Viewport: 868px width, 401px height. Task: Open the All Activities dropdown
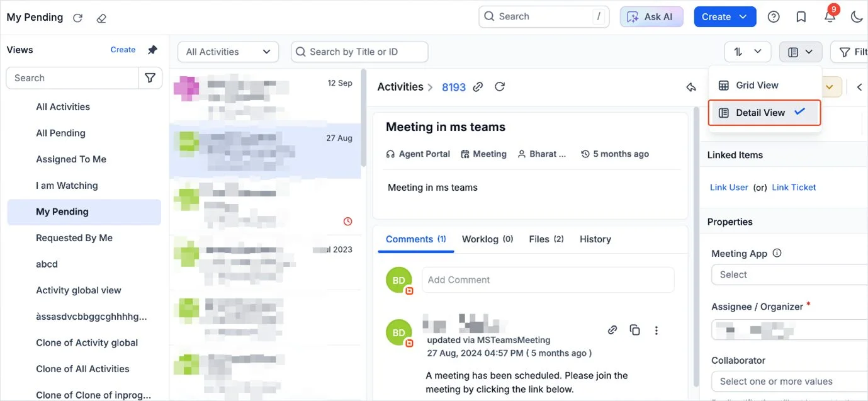click(228, 52)
